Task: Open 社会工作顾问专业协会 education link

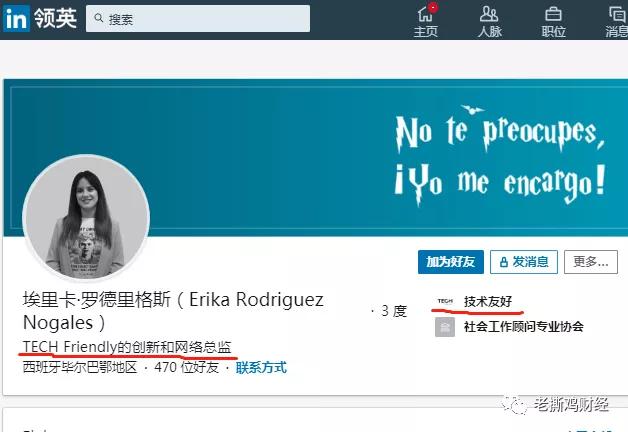Action: click(523, 327)
